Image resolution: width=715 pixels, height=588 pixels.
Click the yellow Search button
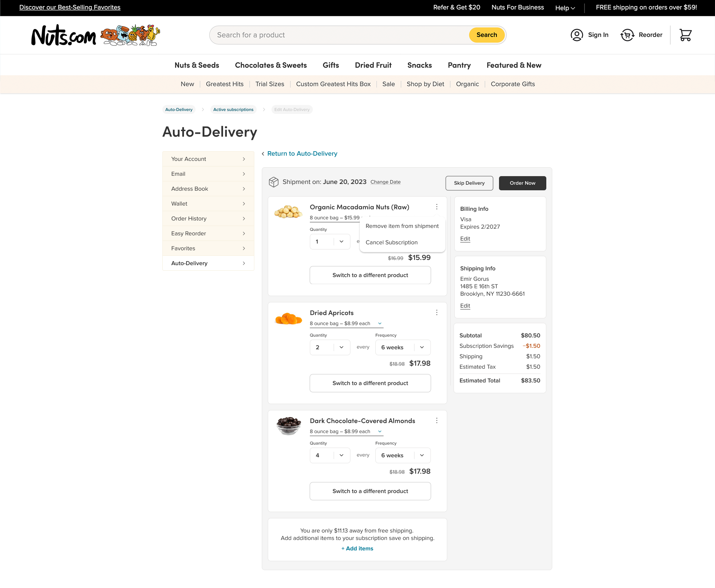point(487,35)
